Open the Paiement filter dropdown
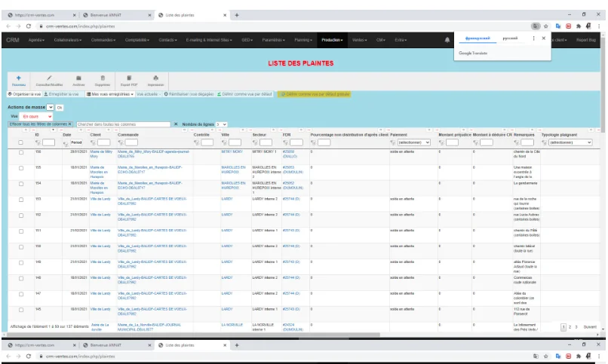The image size is (608, 364). [413, 142]
